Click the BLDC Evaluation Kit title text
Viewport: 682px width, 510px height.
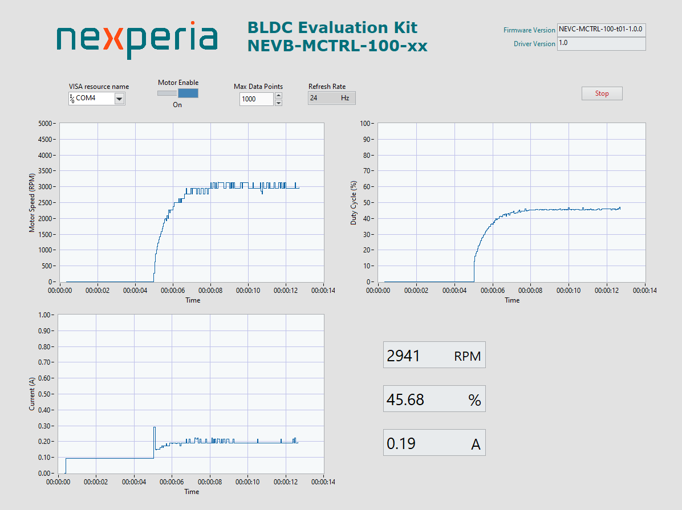(x=332, y=27)
